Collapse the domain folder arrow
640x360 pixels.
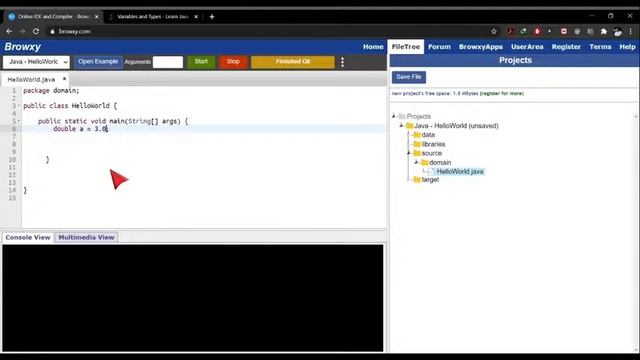tap(416, 162)
